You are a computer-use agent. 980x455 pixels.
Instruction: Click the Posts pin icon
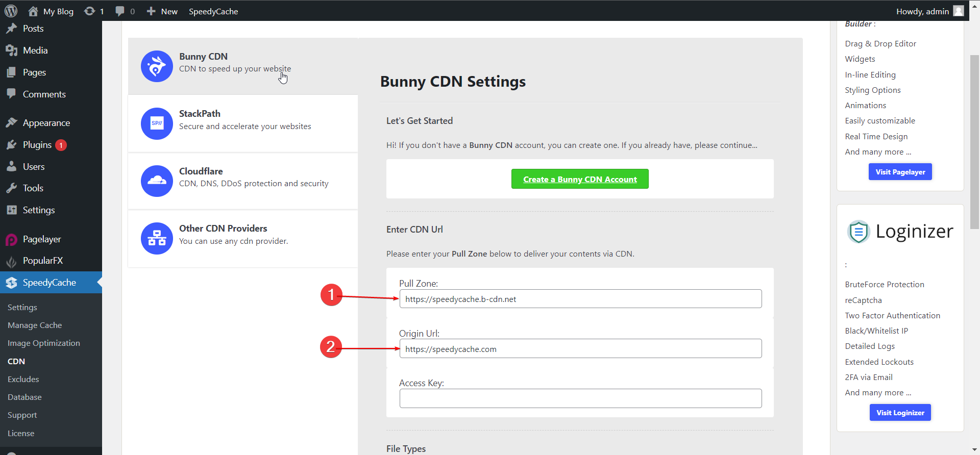tap(11, 29)
